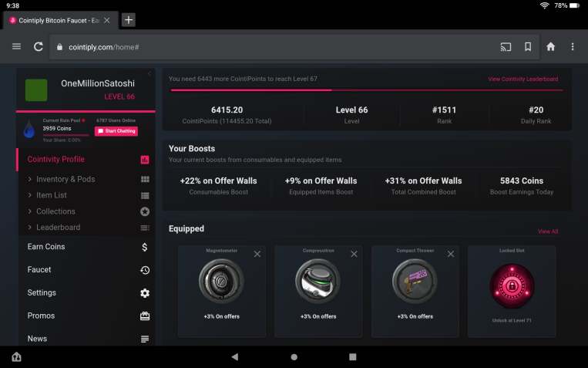Cast the screen with the cast icon
Image resolution: width=588 pixels, height=368 pixels.
(x=506, y=47)
